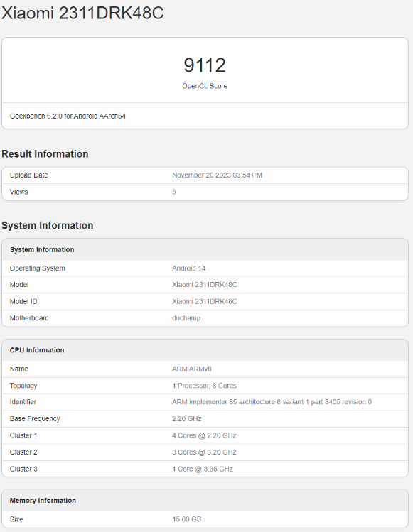Click the Views row value
The height and width of the screenshot is (532, 413).
(174, 192)
